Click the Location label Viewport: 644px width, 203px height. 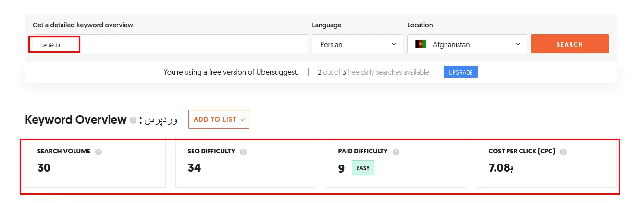420,25
